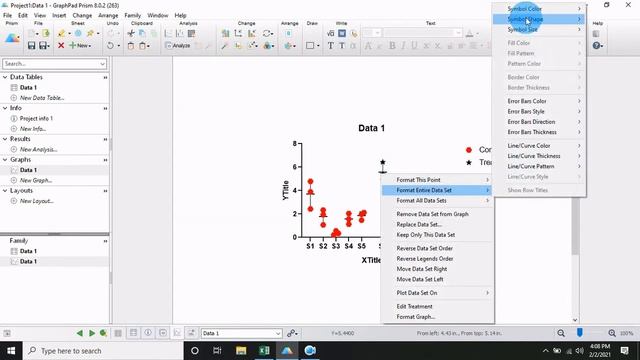Open the Data 1 sheet selector dropdown
640x360 pixels.
click(278, 333)
